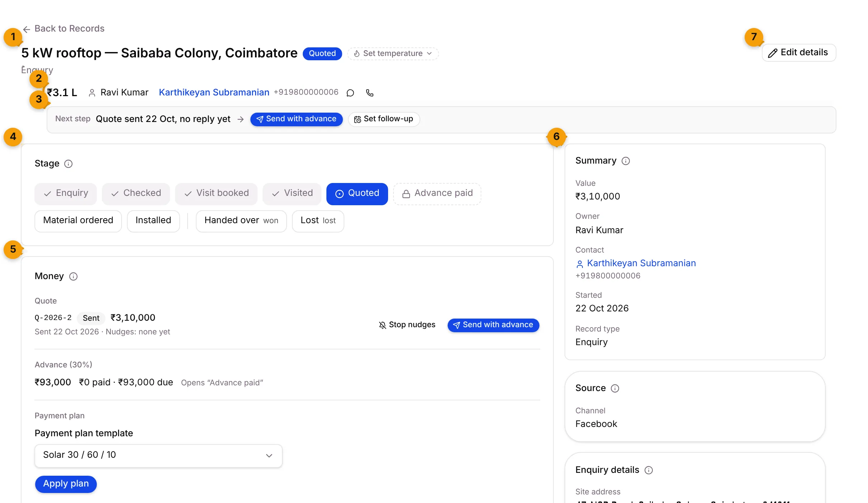Click the Summary Value ₹3,10,000

(x=598, y=197)
